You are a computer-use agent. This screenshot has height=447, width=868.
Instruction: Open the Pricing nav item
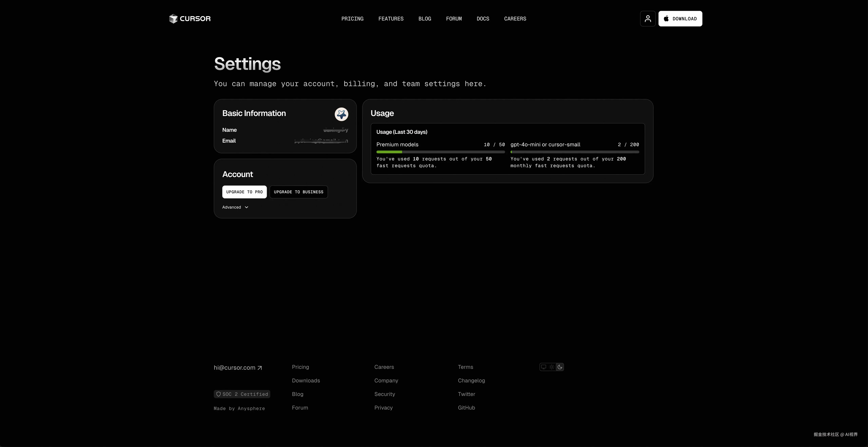click(x=352, y=19)
